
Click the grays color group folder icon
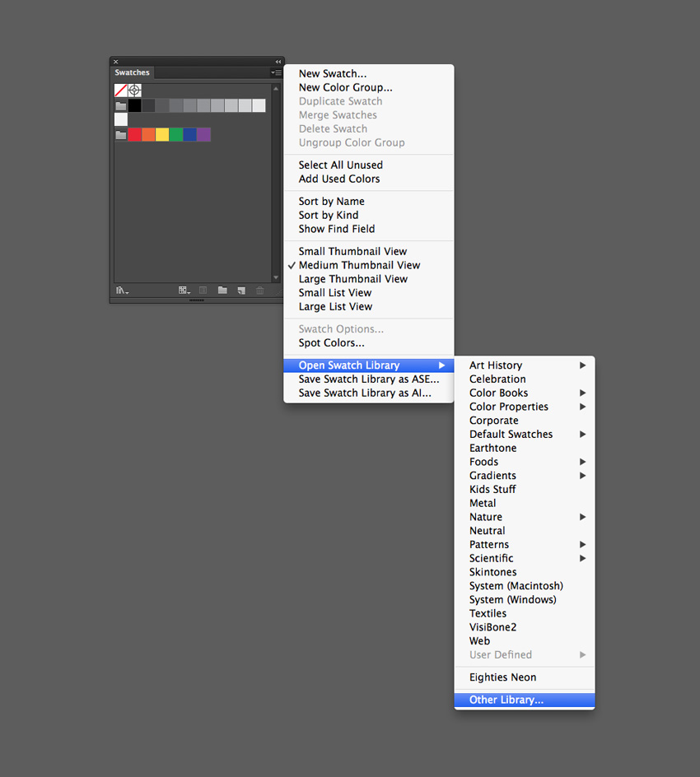click(121, 105)
